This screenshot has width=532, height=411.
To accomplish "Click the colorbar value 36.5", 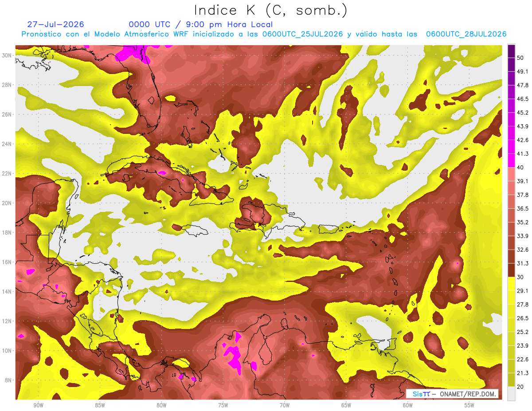I will click(x=523, y=208).
